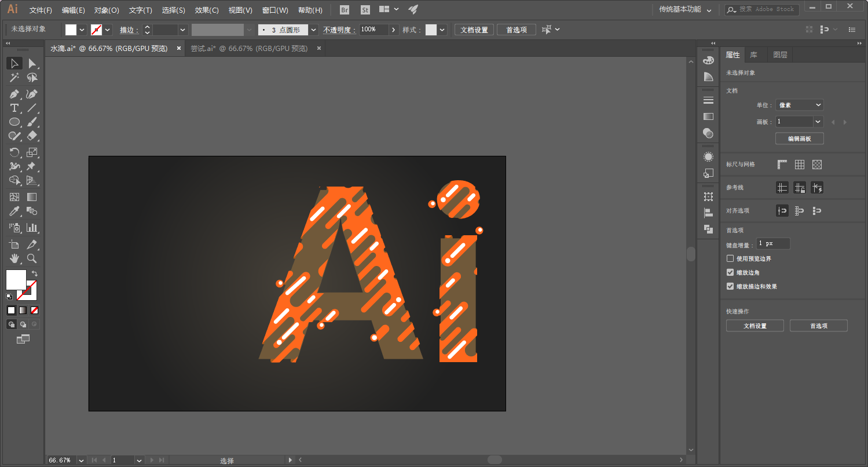
Task: Toggle grid display in Properties panel
Action: (x=800, y=165)
